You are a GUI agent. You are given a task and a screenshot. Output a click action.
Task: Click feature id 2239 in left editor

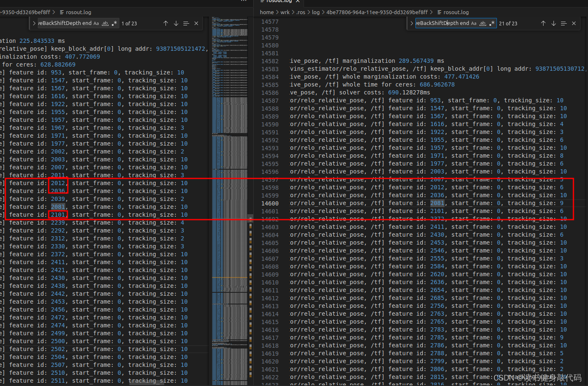[58, 223]
